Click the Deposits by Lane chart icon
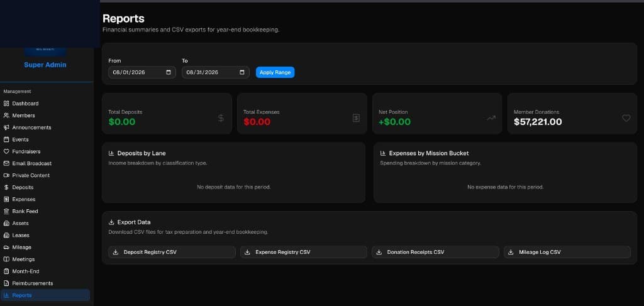 (111, 153)
